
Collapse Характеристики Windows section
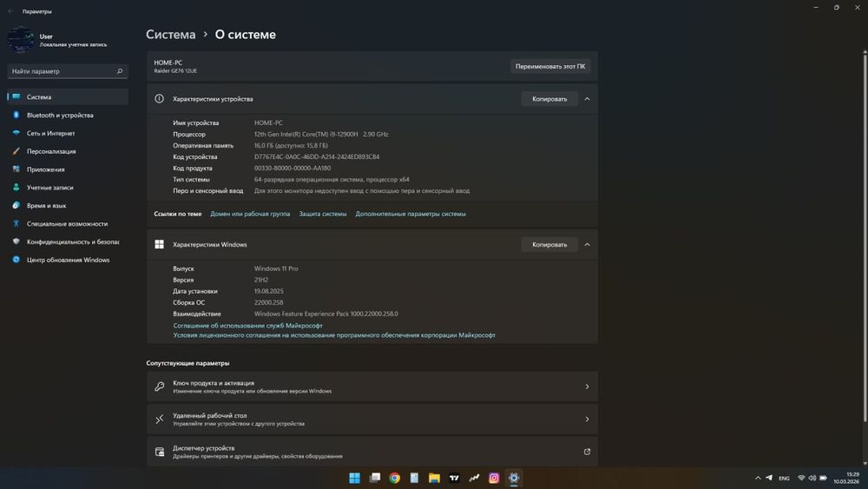(588, 245)
